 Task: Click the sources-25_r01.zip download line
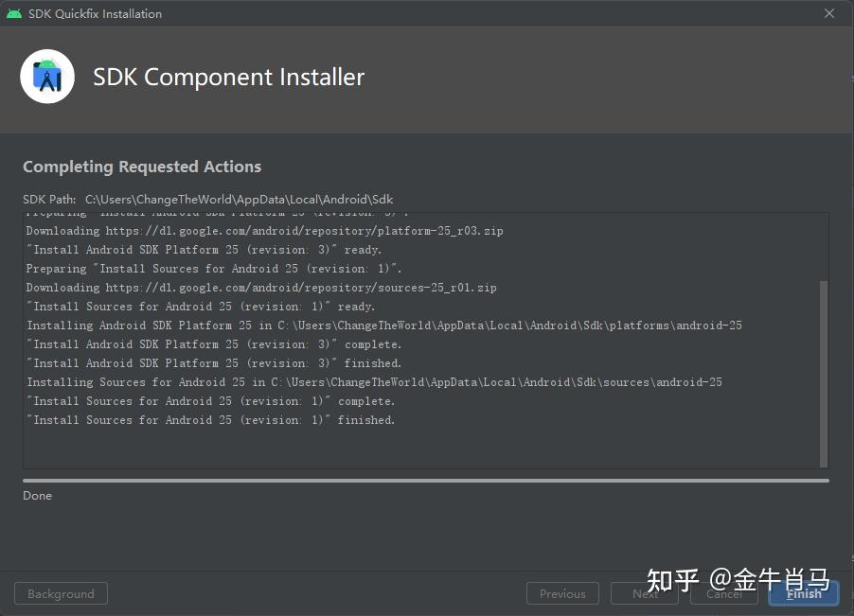click(261, 288)
